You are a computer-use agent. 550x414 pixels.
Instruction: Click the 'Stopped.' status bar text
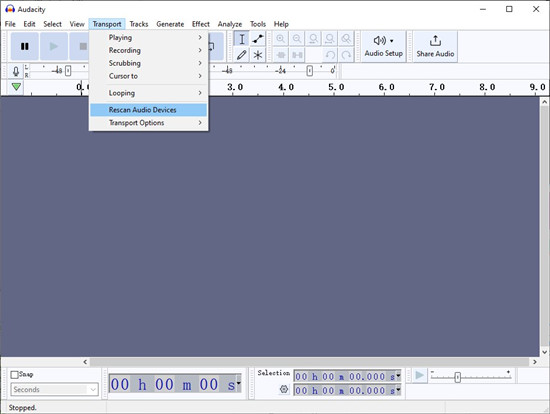22,408
